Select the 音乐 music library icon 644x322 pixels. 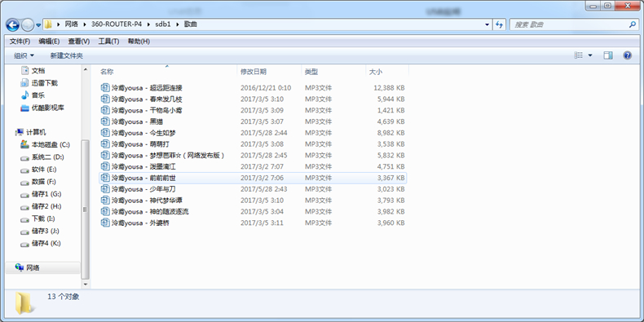pyautogui.click(x=24, y=95)
